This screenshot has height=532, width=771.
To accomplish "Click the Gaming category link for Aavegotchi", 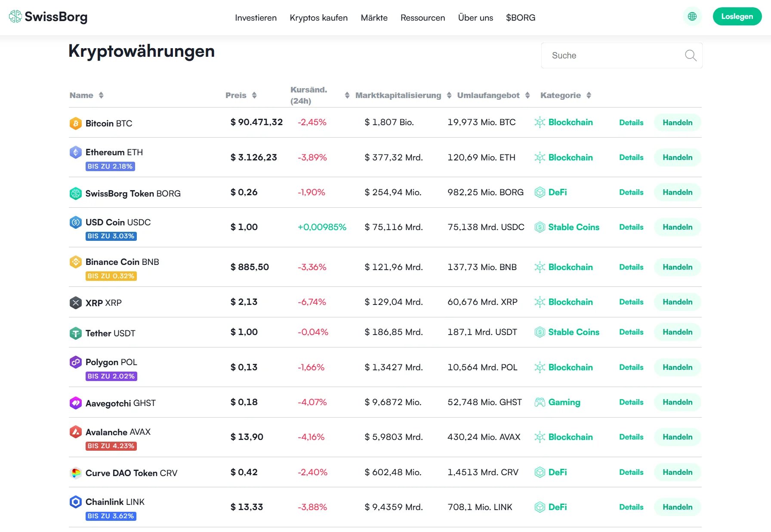I will [x=564, y=402].
